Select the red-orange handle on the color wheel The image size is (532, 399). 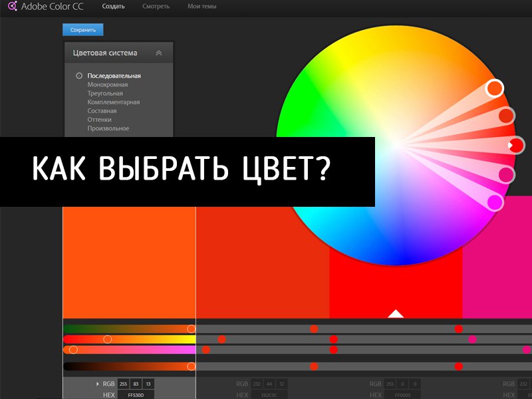tap(505, 116)
